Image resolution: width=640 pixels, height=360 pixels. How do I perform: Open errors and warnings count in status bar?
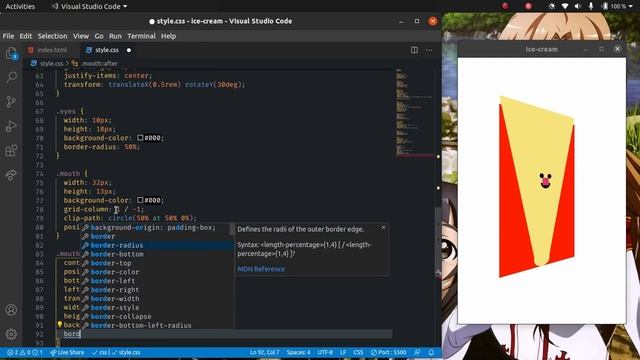click(x=25, y=352)
